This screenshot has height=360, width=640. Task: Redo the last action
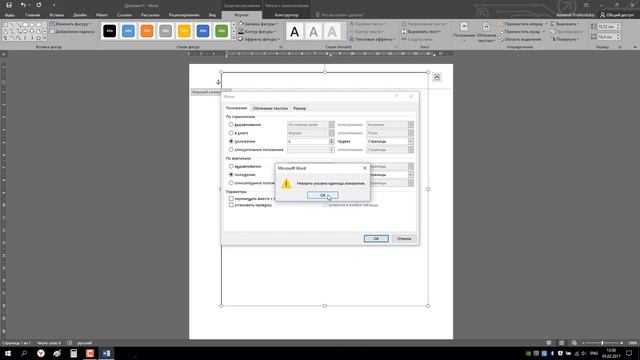click(39, 5)
